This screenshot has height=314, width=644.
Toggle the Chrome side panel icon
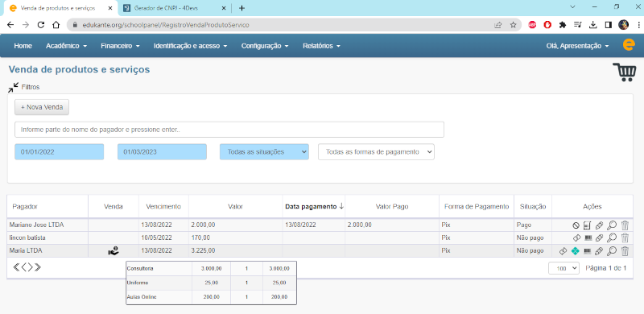pyautogui.click(x=609, y=25)
